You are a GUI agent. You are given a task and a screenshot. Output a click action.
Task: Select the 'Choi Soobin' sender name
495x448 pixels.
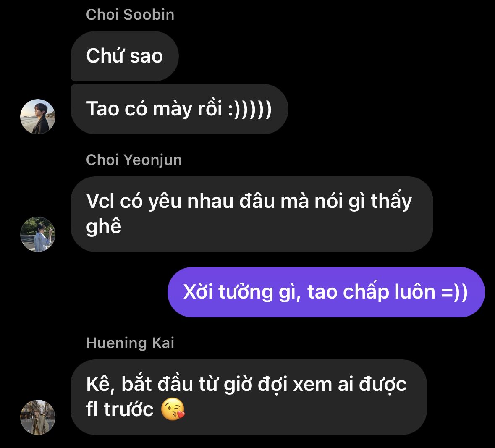coord(130,15)
